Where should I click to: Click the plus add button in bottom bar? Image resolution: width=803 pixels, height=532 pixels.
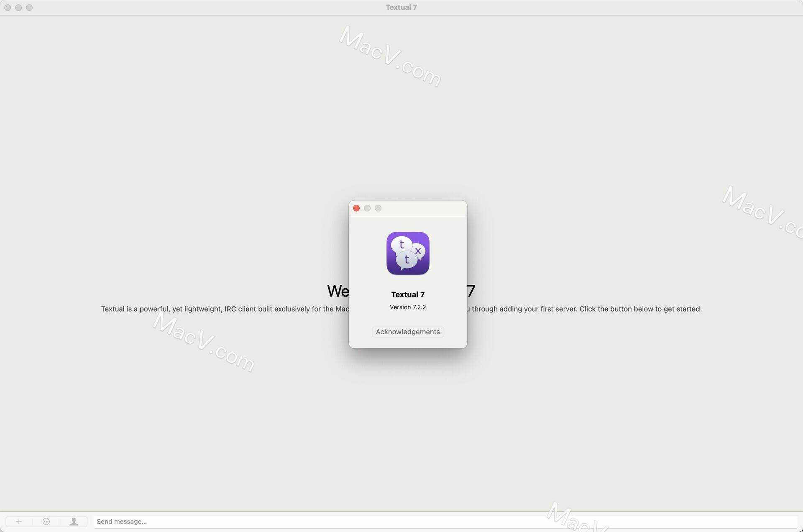click(19, 522)
